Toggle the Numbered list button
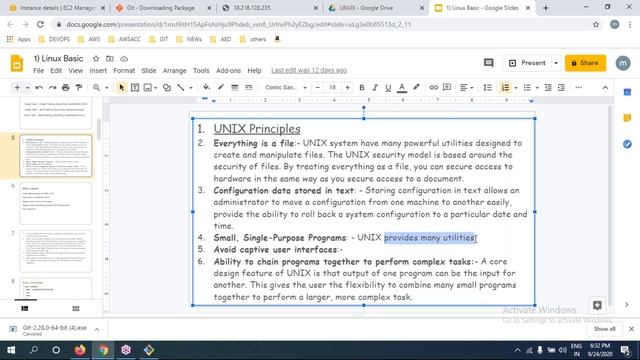The width and height of the screenshot is (640, 360). (x=505, y=87)
